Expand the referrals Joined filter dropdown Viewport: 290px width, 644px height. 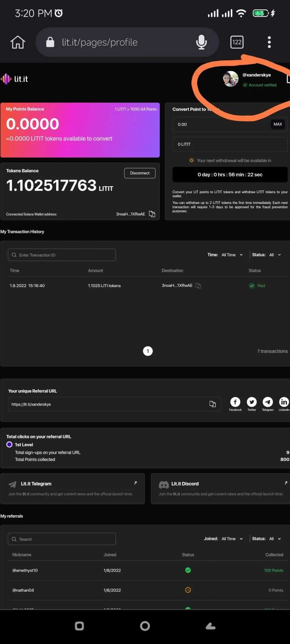click(x=232, y=539)
